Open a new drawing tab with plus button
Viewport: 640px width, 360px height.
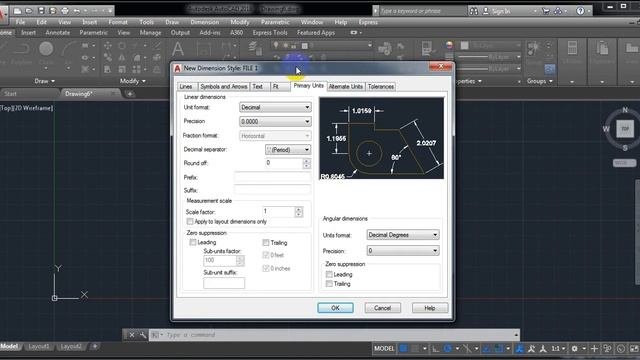(130, 94)
